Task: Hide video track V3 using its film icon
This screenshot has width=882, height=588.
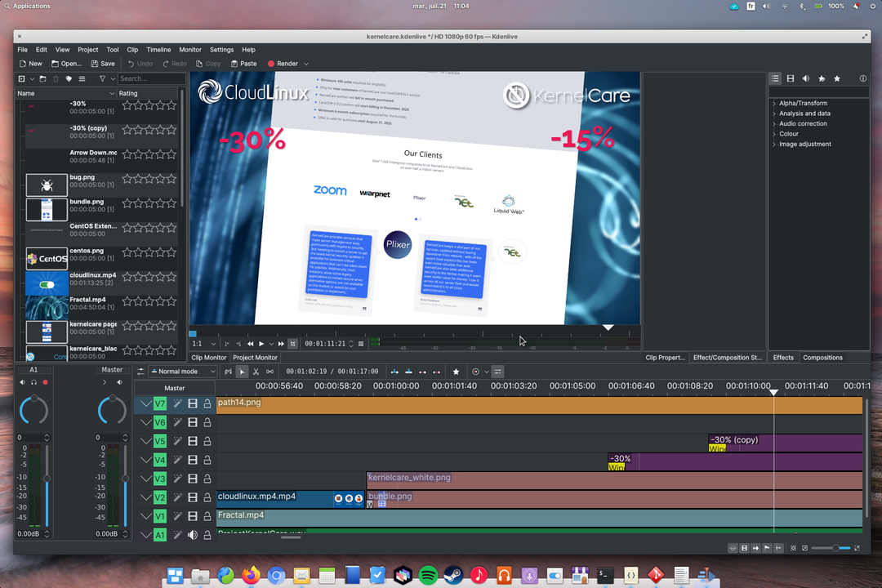Action: point(193,479)
